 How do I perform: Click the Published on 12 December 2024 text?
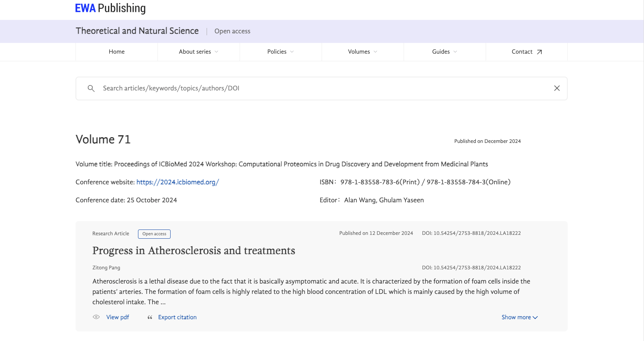click(x=376, y=233)
